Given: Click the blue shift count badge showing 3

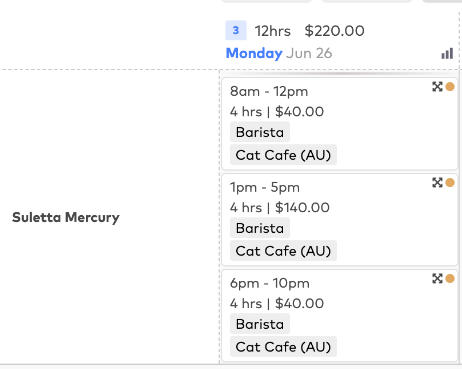Looking at the screenshot, I should [236, 30].
